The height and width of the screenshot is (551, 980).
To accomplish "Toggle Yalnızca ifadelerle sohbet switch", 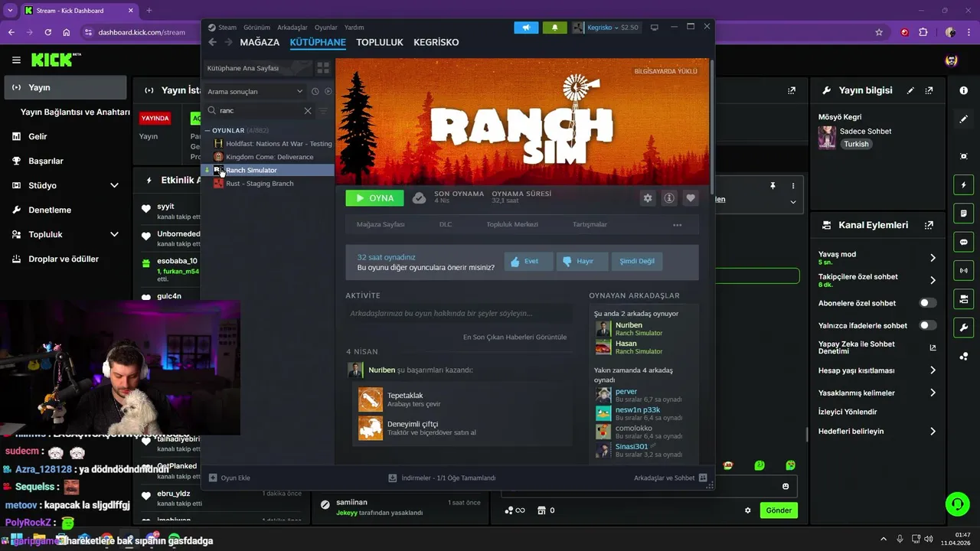I will pyautogui.click(x=928, y=325).
